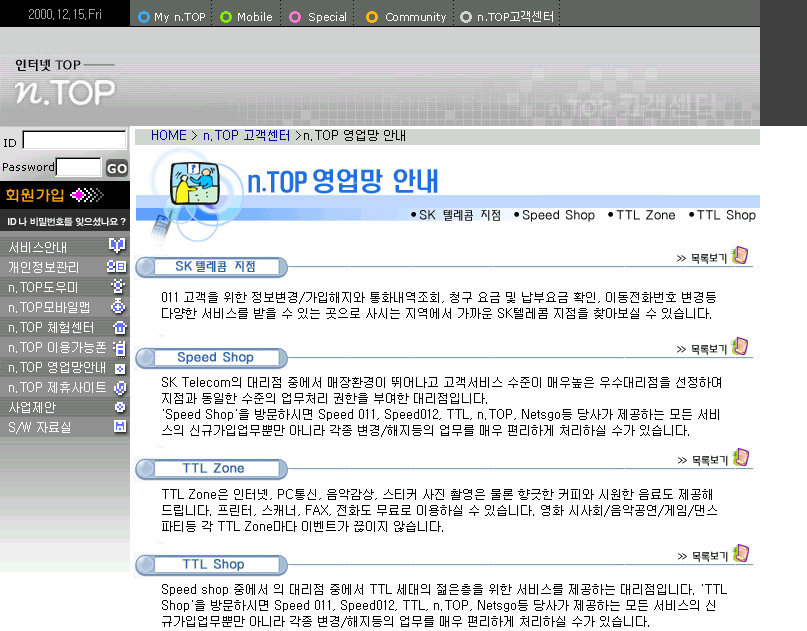
Task: Click the TTL Zone section header
Action: coord(212,469)
